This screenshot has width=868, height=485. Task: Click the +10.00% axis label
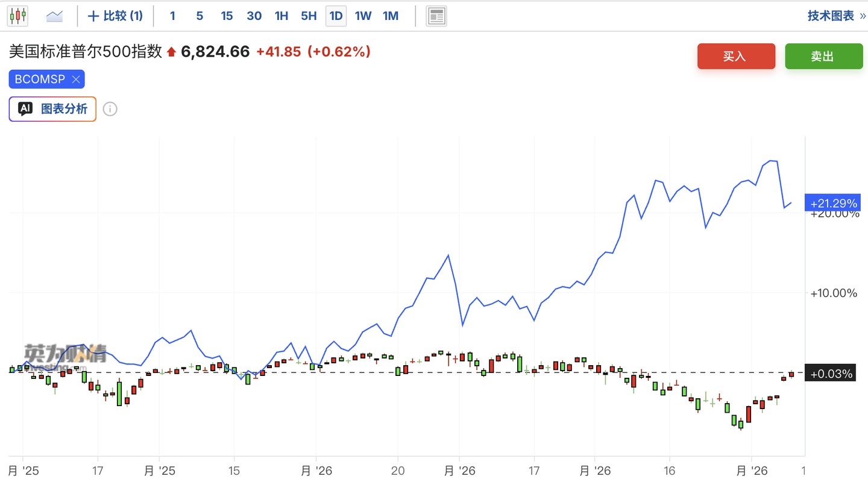[x=834, y=293]
